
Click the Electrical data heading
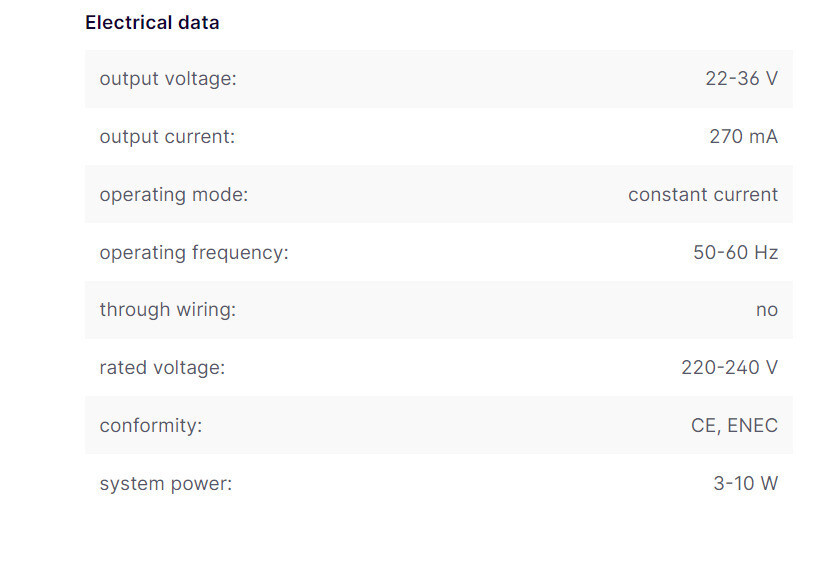[x=152, y=23]
